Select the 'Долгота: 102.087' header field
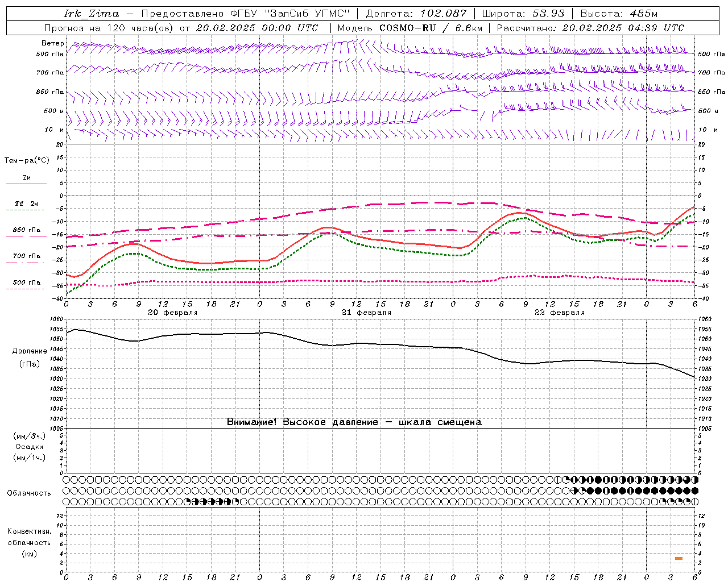 [416, 14]
